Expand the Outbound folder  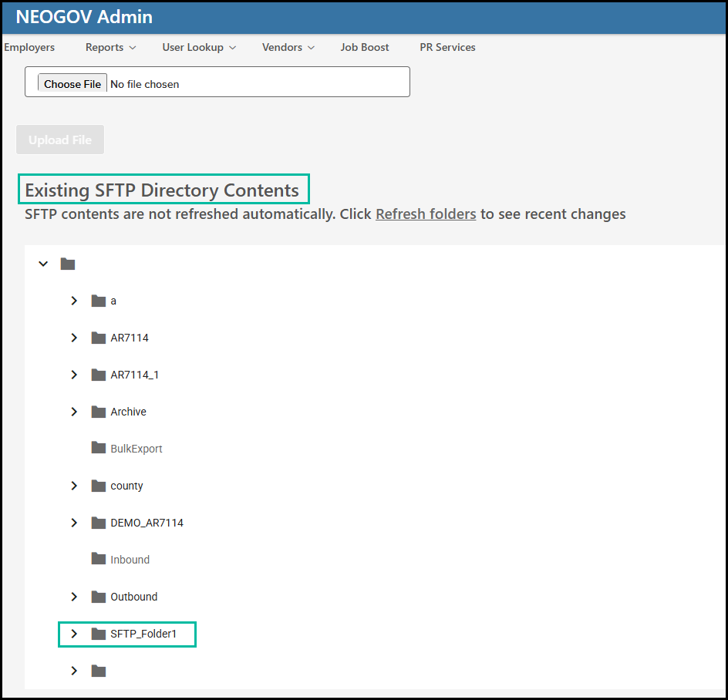[74, 597]
